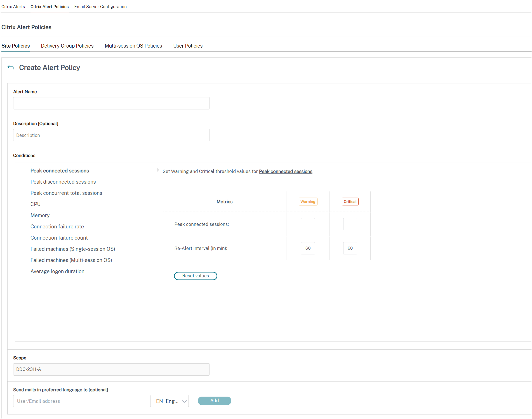The height and width of the screenshot is (419, 532).
Task: Switch to Delivery Group Policies tab
Action: coord(67,46)
